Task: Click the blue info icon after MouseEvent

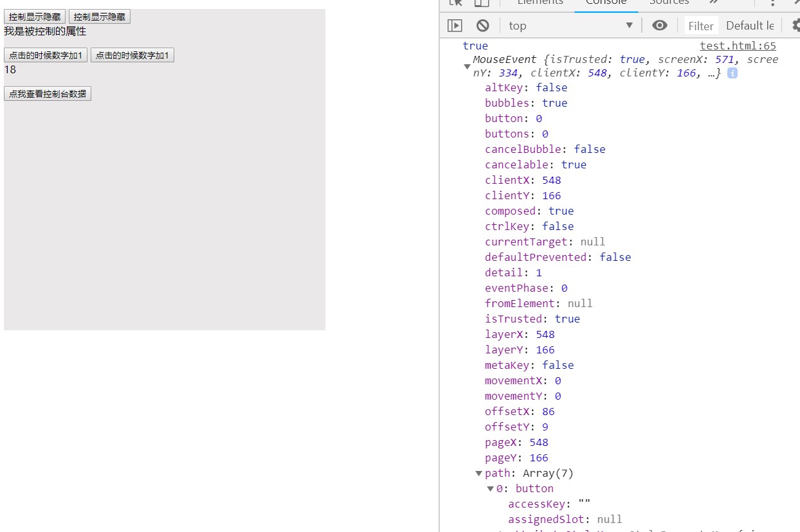Action: 732,73
